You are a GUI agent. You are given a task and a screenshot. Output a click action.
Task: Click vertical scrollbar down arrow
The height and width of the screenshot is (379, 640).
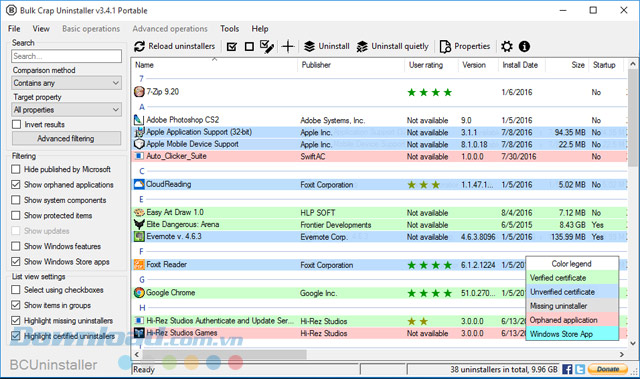coord(633,344)
